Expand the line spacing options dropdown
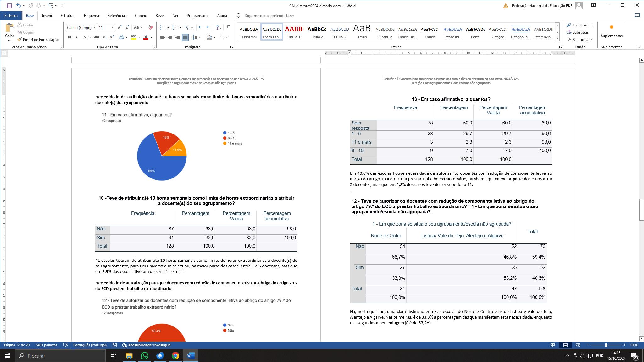 200,37
